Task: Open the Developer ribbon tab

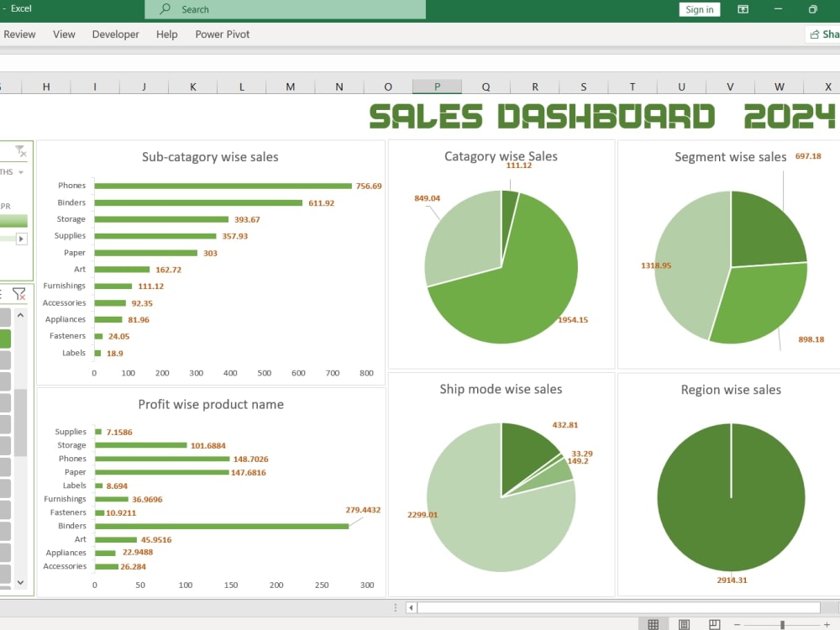Action: [x=115, y=34]
